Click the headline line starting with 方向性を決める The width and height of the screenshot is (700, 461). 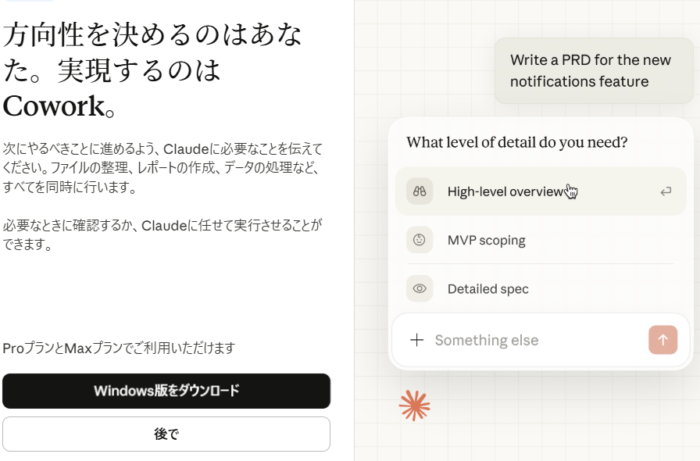click(153, 36)
